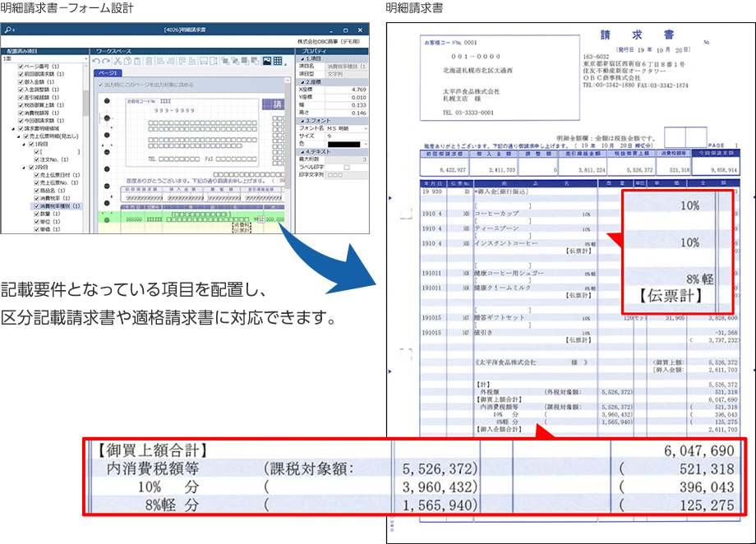Select 売上伝票日付 (1) in the tree
The image size is (756, 544).
[x=60, y=175]
